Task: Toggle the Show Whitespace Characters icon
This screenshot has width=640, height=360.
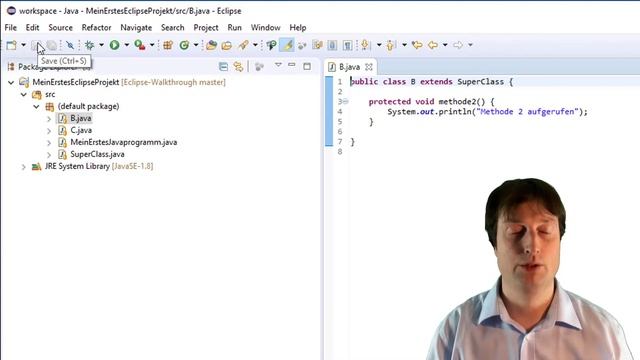Action: (347, 45)
